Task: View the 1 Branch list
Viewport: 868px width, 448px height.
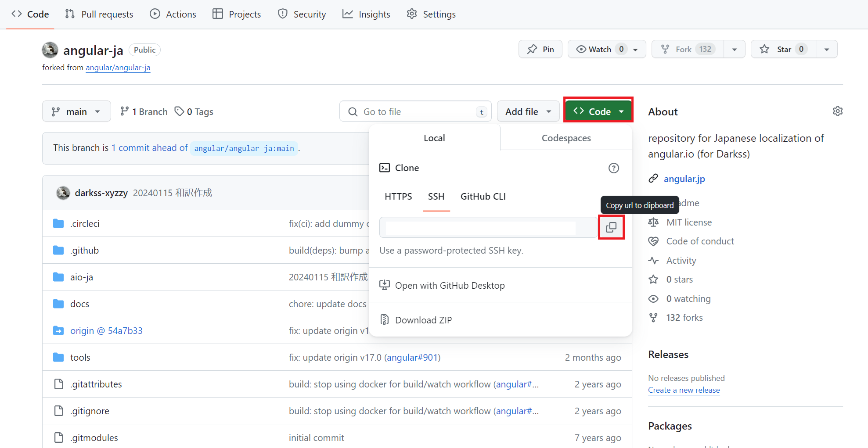Action: tap(144, 111)
